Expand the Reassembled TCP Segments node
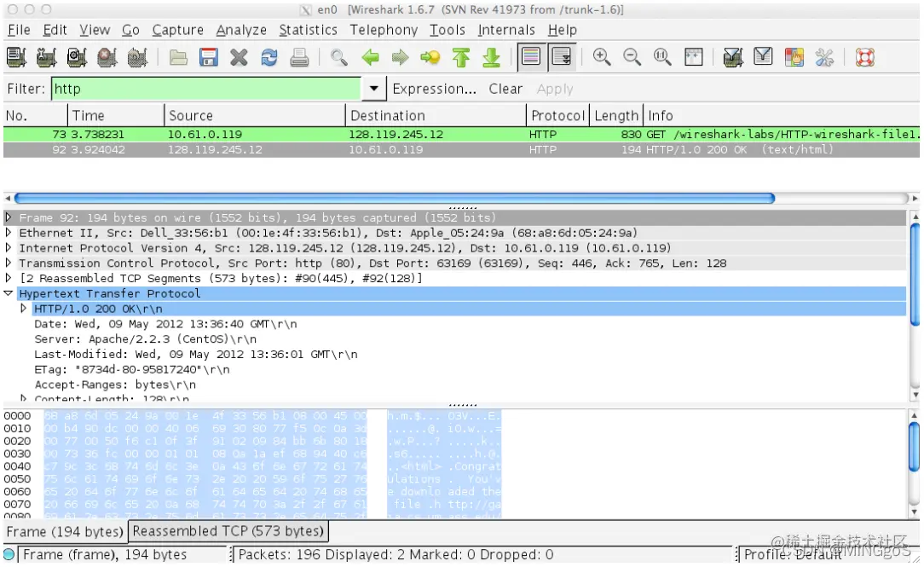This screenshot has height=567, width=924. pyautogui.click(x=9, y=278)
